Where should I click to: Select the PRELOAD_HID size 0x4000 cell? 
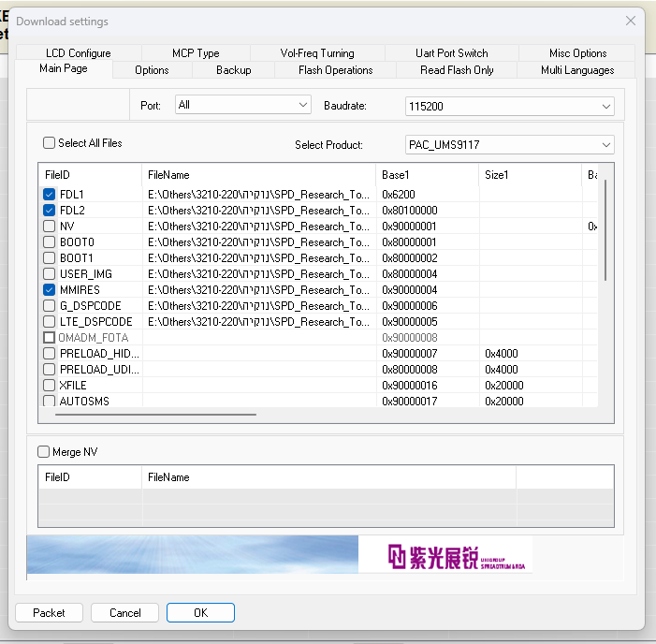point(530,354)
